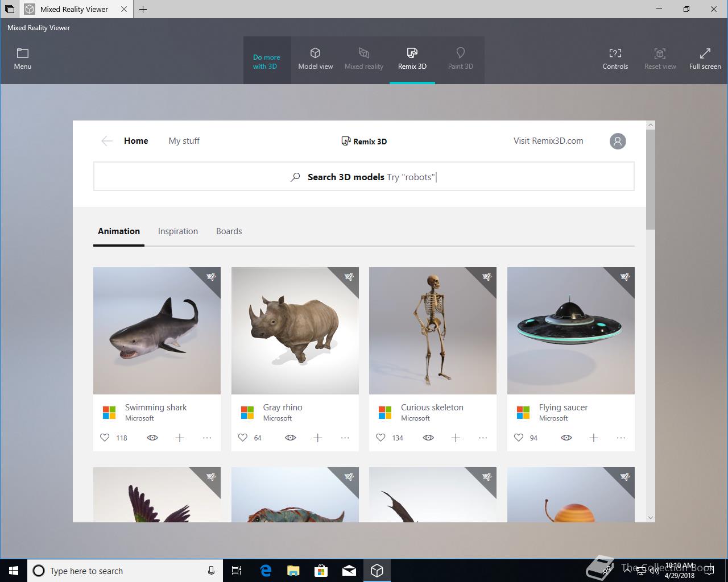Open more options for Gray rhino
Screen dimensions: 728x582
click(x=345, y=438)
